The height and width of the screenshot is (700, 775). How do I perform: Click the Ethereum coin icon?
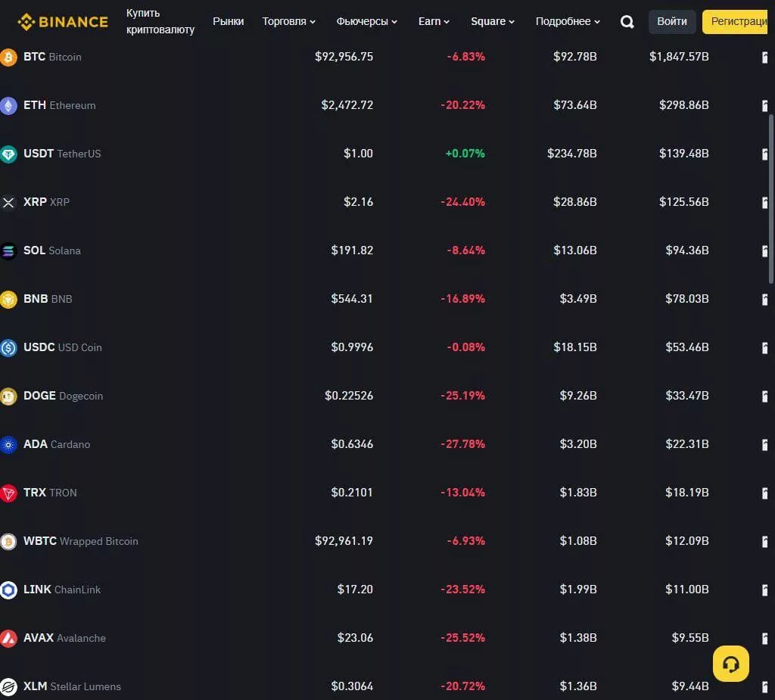(x=8, y=106)
